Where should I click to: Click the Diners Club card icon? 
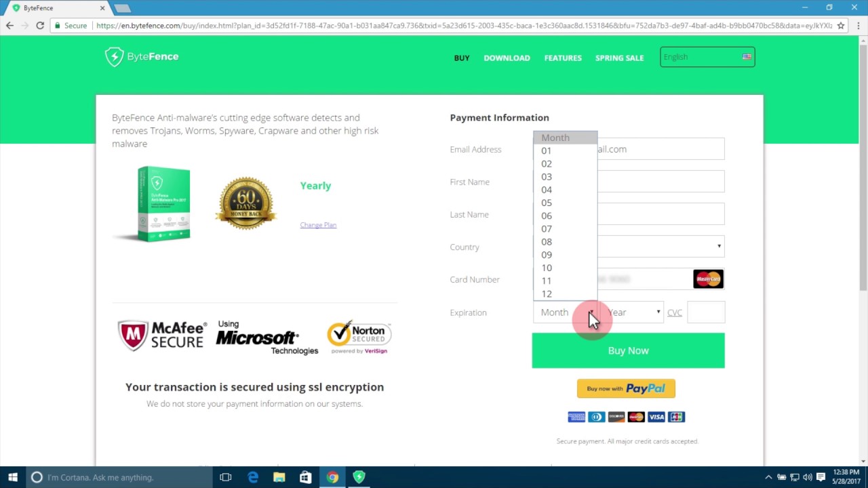pyautogui.click(x=596, y=417)
